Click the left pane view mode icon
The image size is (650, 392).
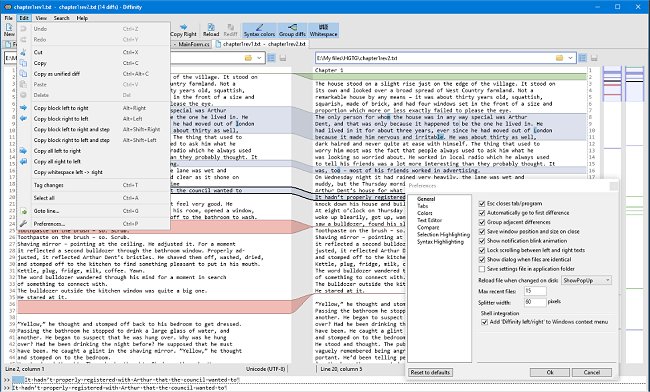[272, 58]
